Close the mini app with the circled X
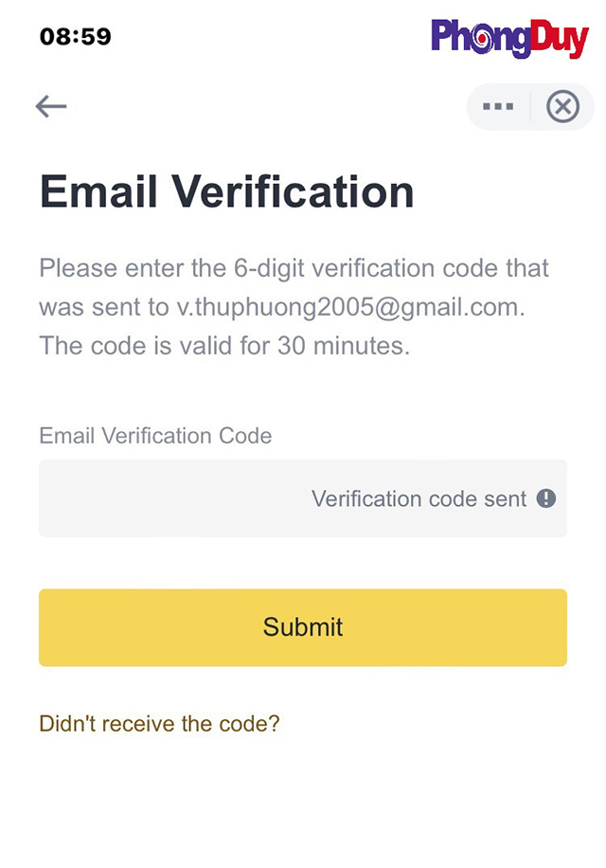 coord(562,107)
